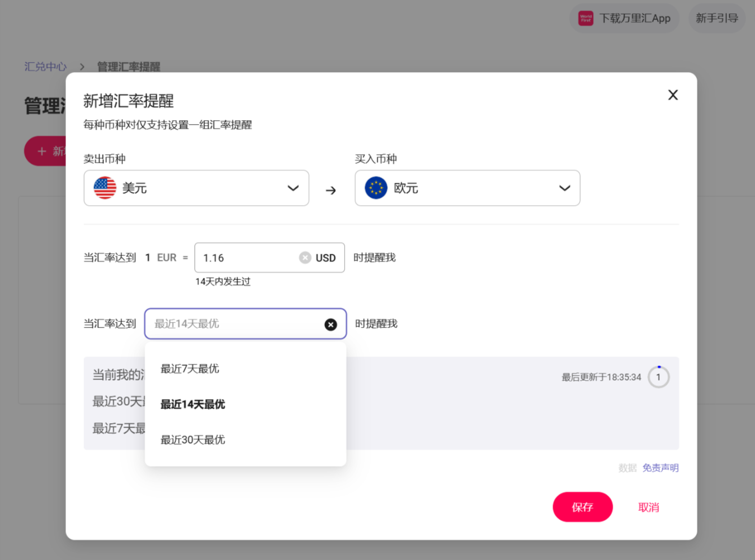The image size is (755, 560).
Task: Select 最近7天最优 option
Action: 246,369
